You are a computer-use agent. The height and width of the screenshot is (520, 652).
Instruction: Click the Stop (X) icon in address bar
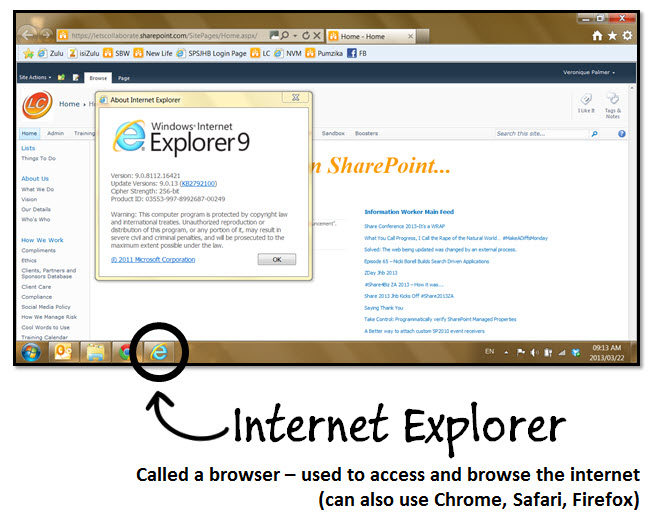(x=317, y=36)
